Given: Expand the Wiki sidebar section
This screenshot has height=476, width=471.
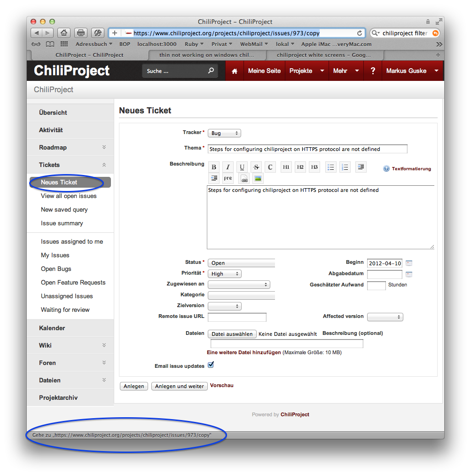Looking at the screenshot, I should point(104,345).
